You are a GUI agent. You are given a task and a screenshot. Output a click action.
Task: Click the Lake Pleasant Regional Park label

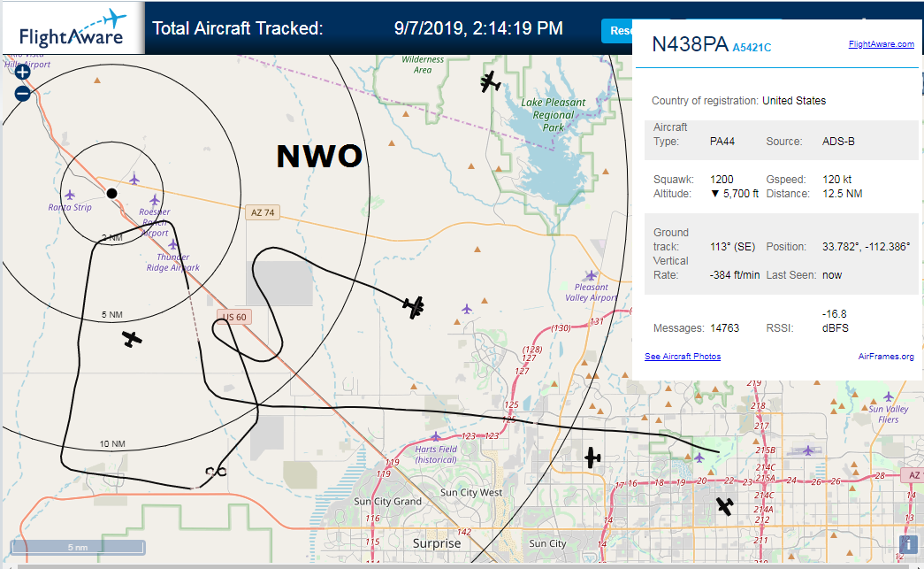pyautogui.click(x=554, y=114)
